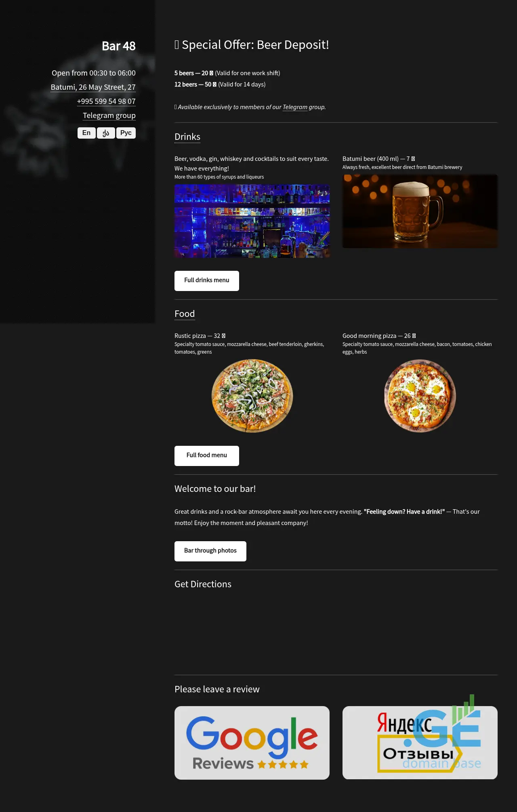Viewport: 517px width, 812px height.
Task: Open the Drinks section heading link
Action: tap(187, 137)
